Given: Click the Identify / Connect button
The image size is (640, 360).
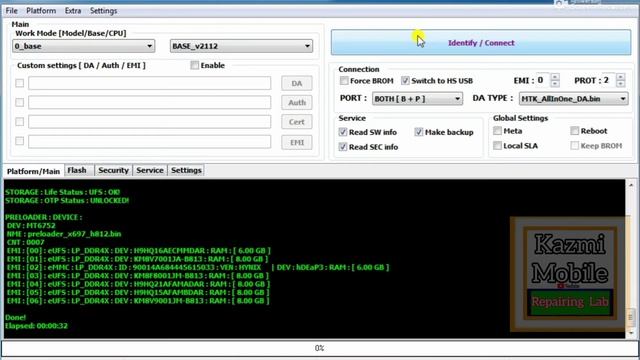Looking at the screenshot, I should point(481,42).
